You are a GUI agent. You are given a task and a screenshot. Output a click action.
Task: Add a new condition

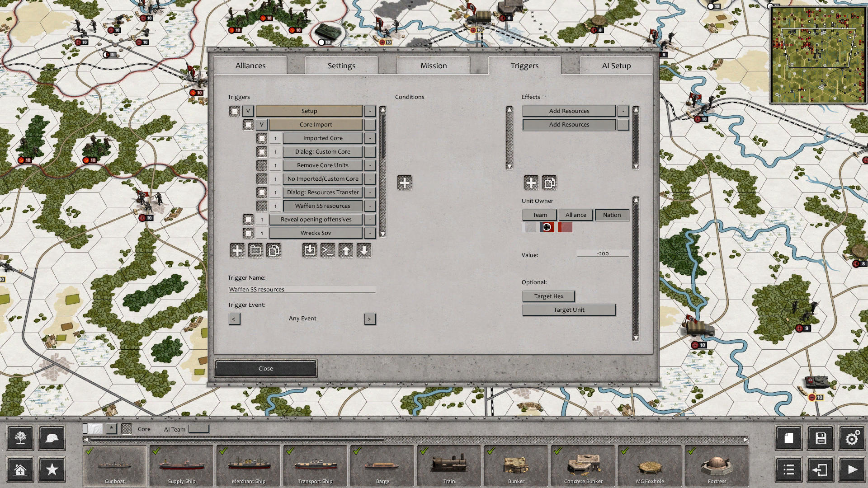pyautogui.click(x=405, y=183)
